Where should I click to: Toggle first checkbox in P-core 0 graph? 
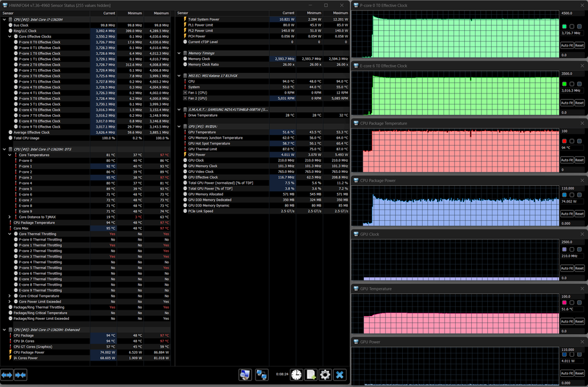click(564, 26)
